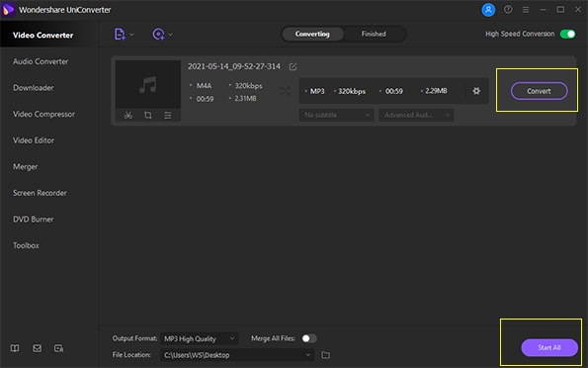This screenshot has width=588, height=368.
Task: Open Merger in the sidebar
Action: (25, 166)
